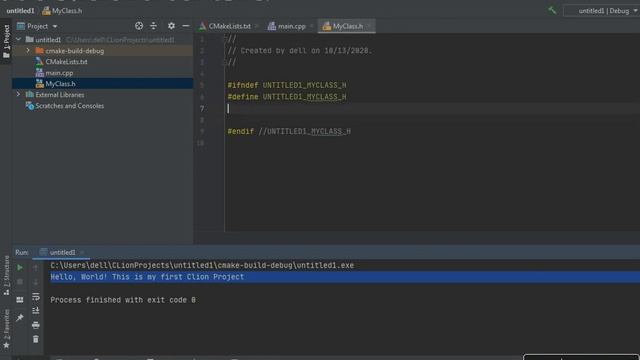Image resolution: width=640 pixels, height=360 pixels.
Task: Toggle Soft-Wrap in Run console
Action: [x=36, y=297]
